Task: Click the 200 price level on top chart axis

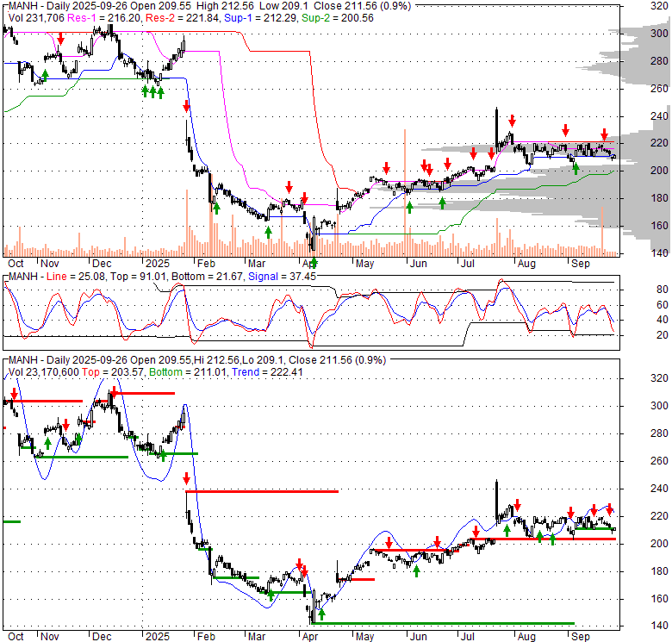Action: 659,170
